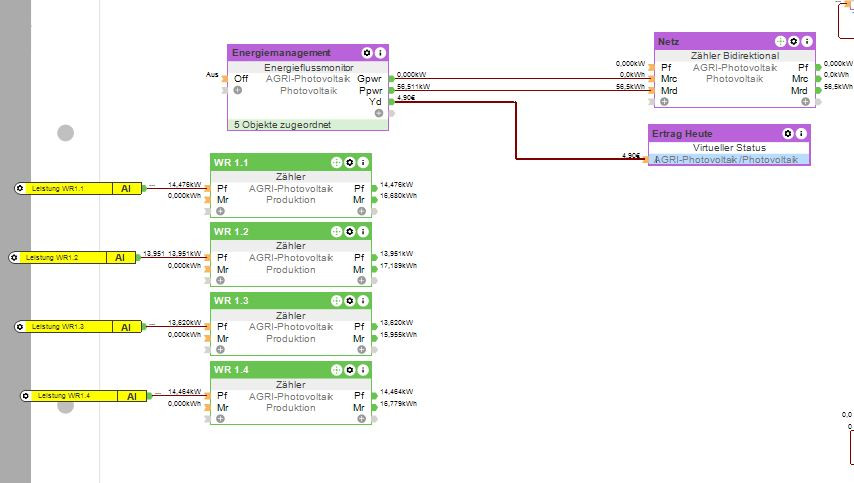Expand more inputs on WR 1.4 block
Image resolution: width=854 pixels, height=483 pixels.
221,419
